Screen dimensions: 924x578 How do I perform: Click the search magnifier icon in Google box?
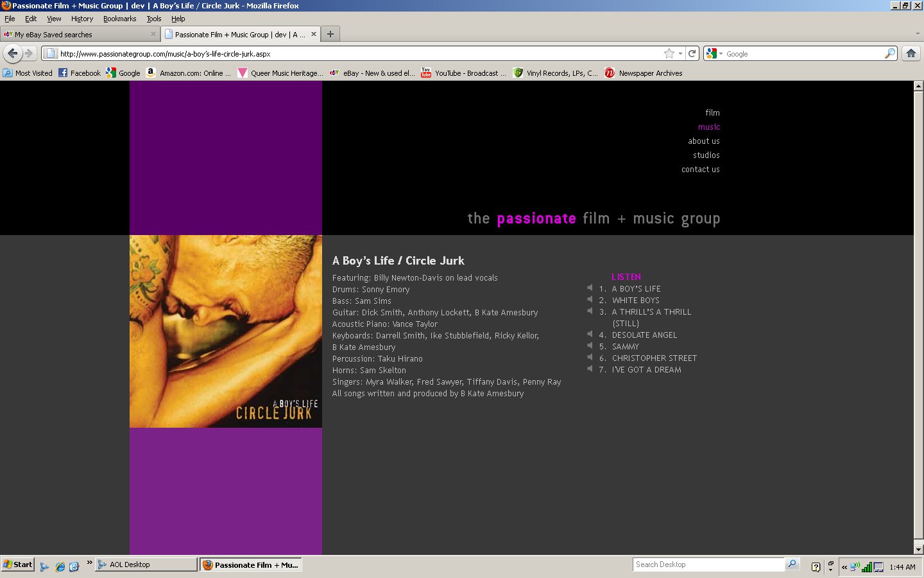tap(889, 54)
